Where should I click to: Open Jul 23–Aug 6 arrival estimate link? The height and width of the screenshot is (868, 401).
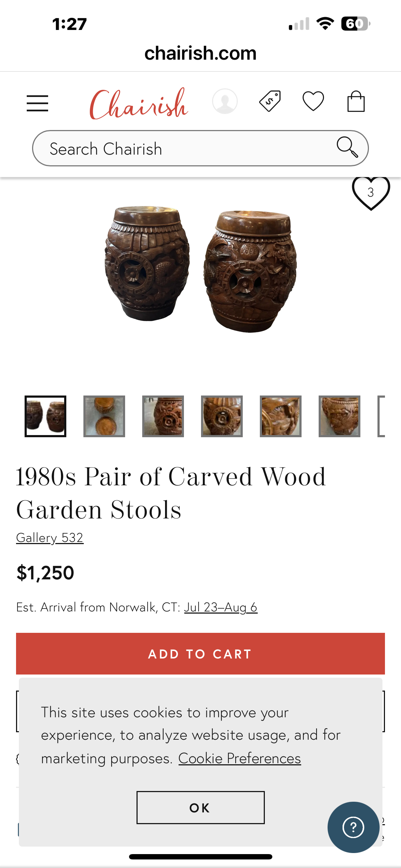(221, 607)
